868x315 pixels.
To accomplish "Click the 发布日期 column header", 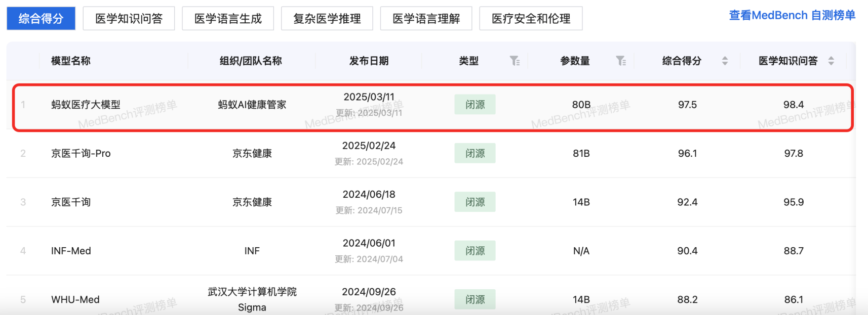I will (369, 61).
